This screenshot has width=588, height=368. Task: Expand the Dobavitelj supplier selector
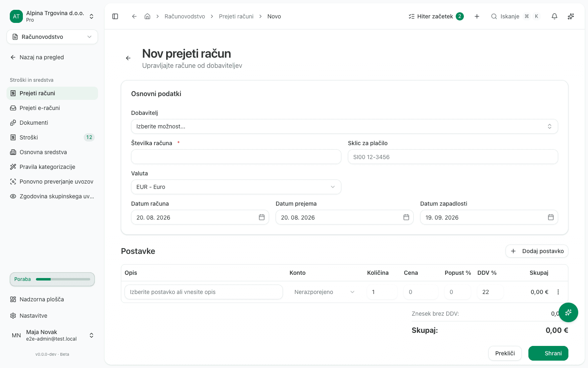point(345,126)
